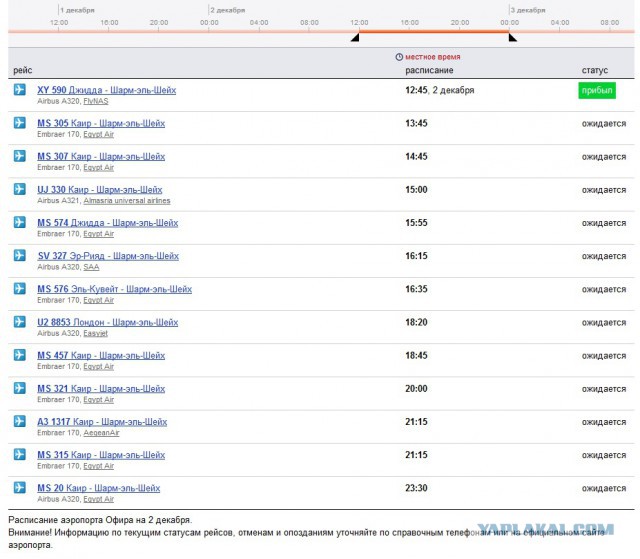This screenshot has width=640, height=559.
Task: Click the местное время toggle link
Action: pyautogui.click(x=433, y=57)
